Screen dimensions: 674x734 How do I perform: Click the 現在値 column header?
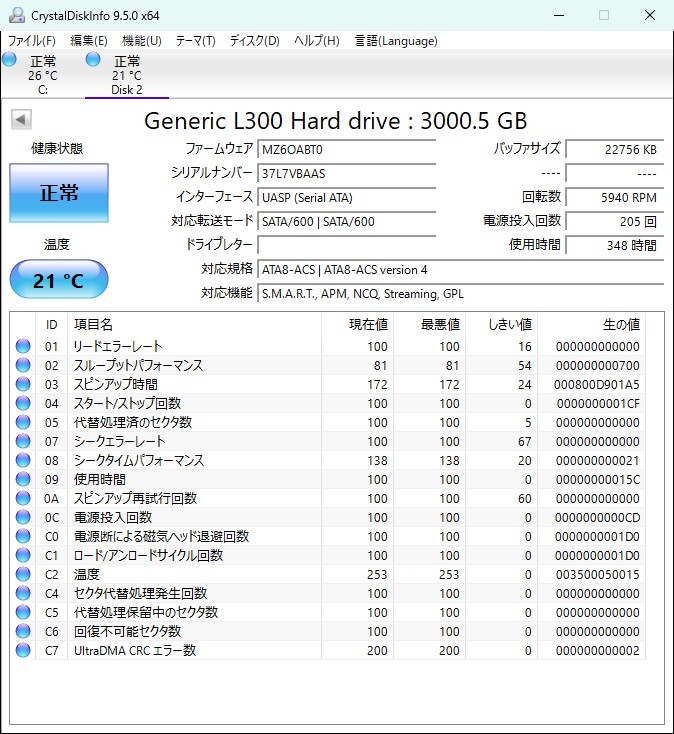click(x=358, y=324)
